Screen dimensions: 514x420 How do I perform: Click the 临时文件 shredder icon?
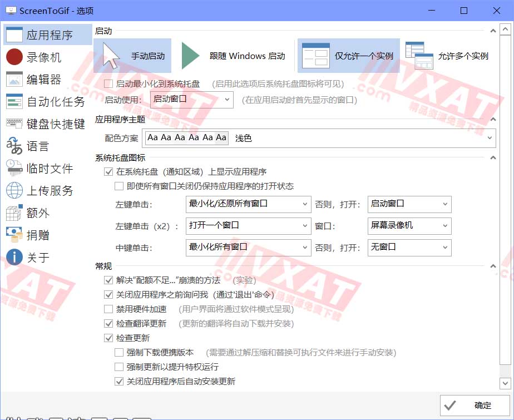coord(14,168)
